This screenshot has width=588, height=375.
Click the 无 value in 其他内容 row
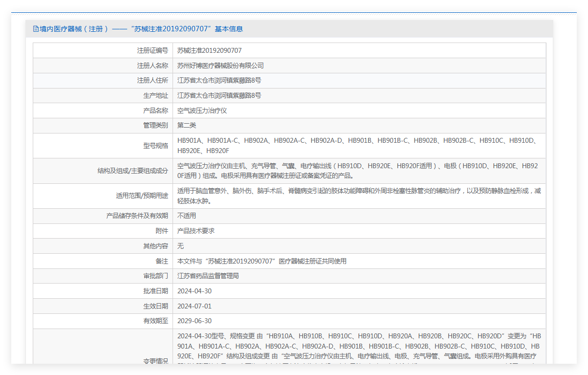tap(180, 246)
